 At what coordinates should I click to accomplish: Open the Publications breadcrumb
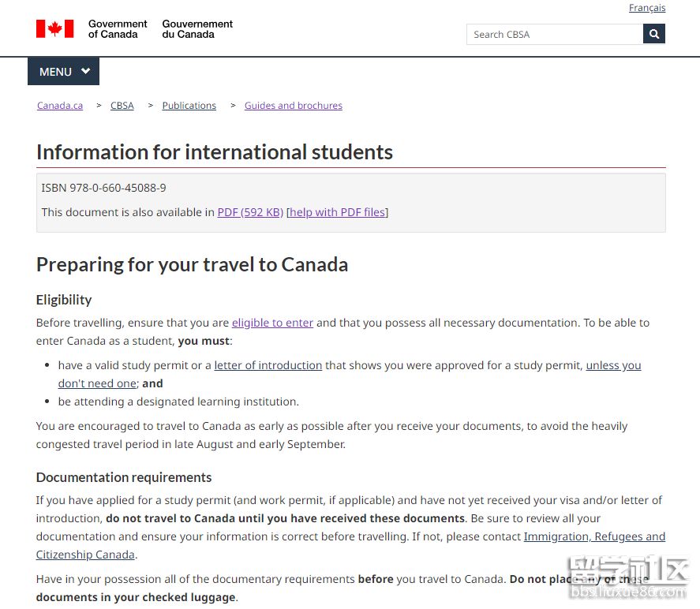[189, 106]
